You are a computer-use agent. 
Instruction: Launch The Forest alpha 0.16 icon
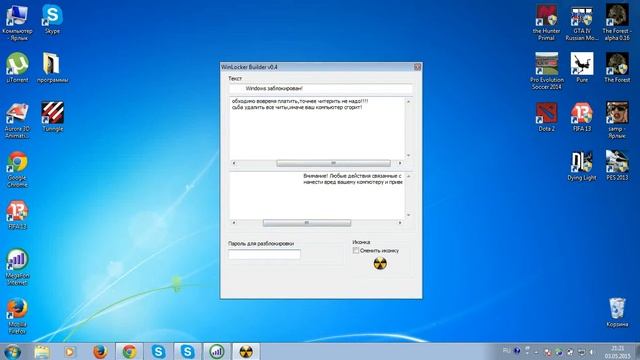(617, 22)
